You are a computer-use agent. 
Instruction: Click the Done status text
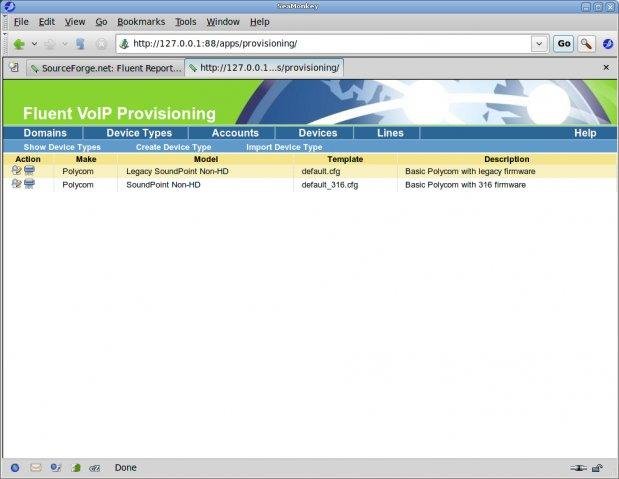click(x=126, y=468)
